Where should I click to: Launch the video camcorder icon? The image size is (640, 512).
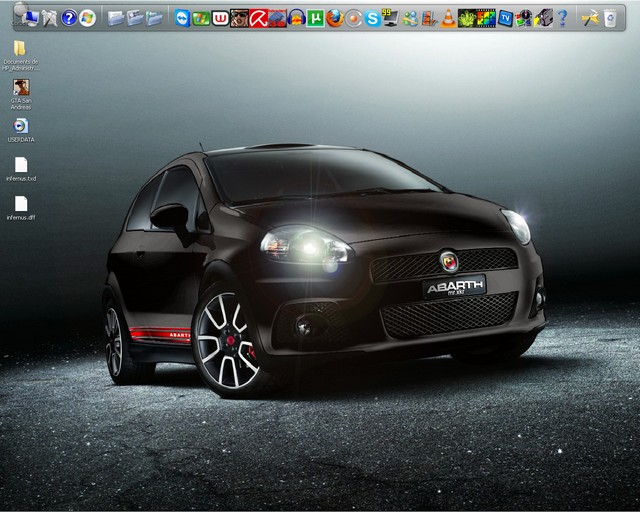[x=543, y=18]
